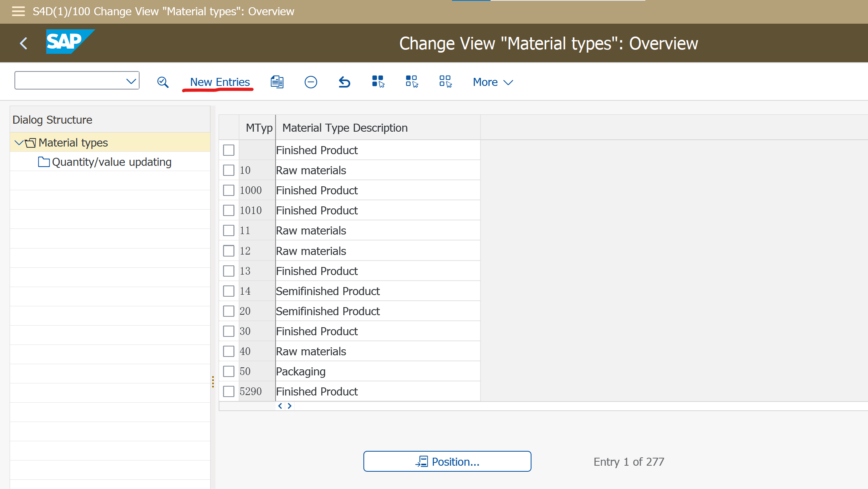The width and height of the screenshot is (868, 489).
Task: Click the Select Block icon
Action: pos(412,81)
